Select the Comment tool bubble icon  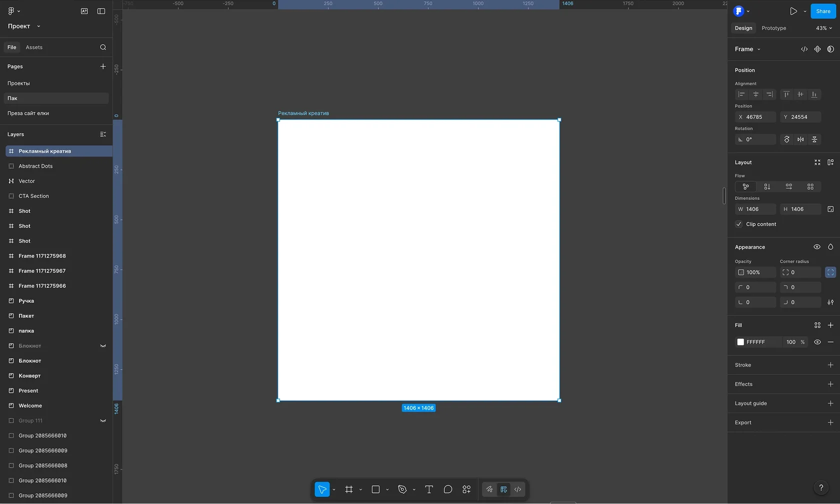(447, 490)
